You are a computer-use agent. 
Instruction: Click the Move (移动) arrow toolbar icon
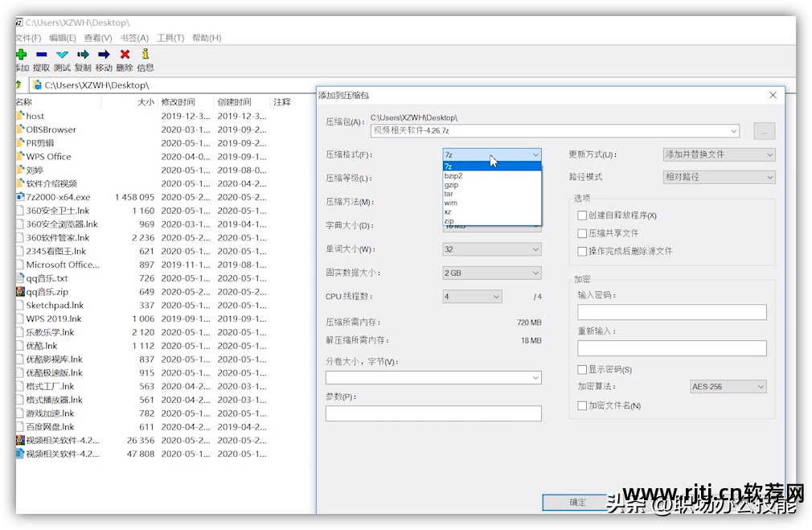coord(104,54)
